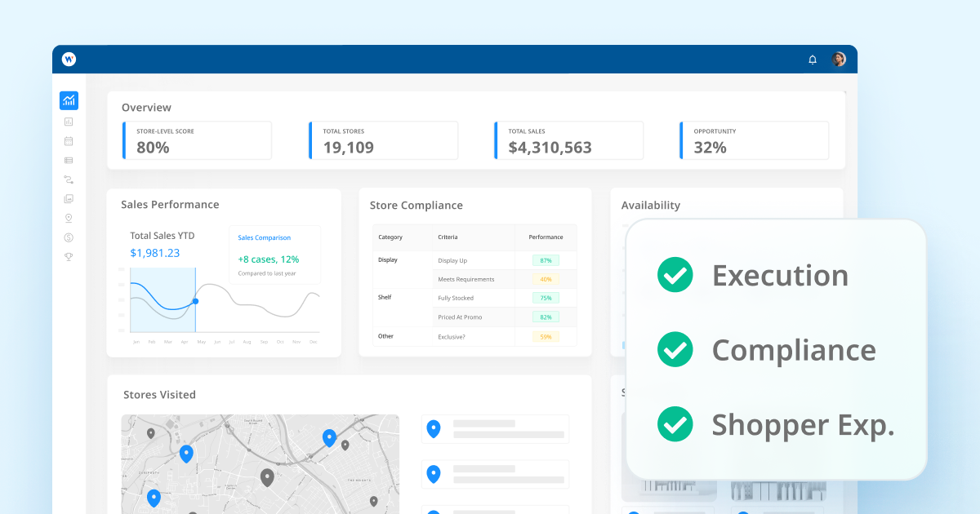
Task: Open the location pin icon in the sidebar
Action: (69, 218)
